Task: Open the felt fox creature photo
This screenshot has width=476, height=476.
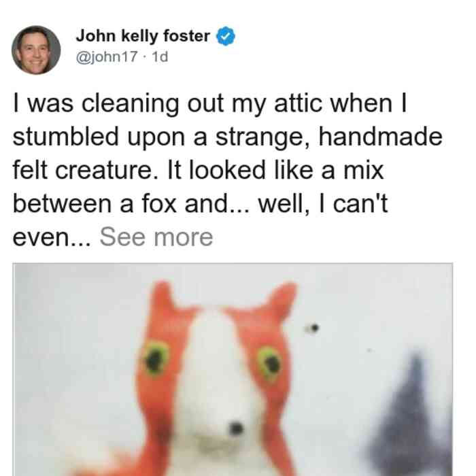Action: tap(233, 369)
